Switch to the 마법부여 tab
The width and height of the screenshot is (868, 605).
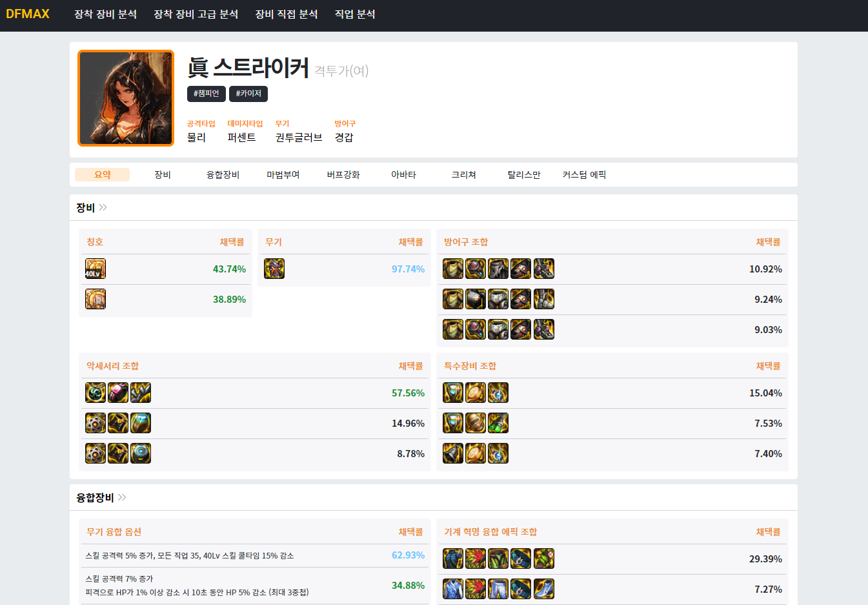tap(283, 175)
